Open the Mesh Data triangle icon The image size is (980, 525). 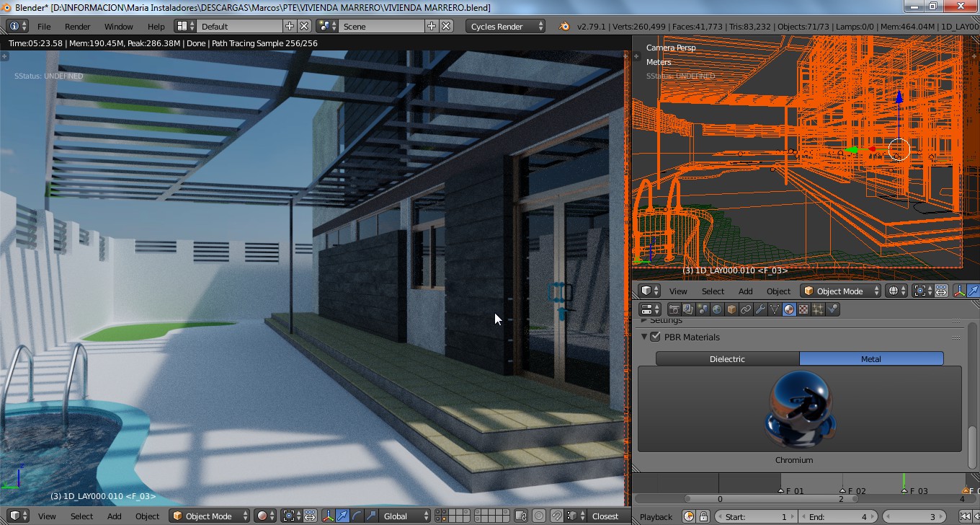tap(775, 309)
